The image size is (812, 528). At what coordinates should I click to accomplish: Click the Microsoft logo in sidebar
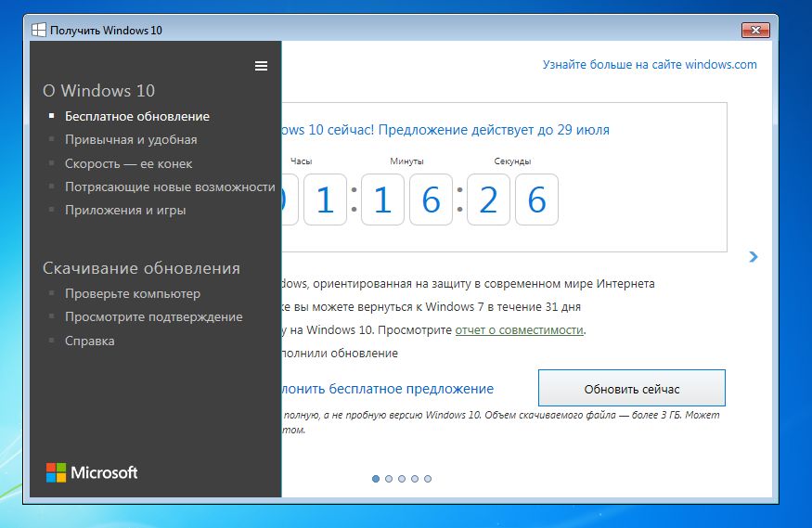[92, 472]
